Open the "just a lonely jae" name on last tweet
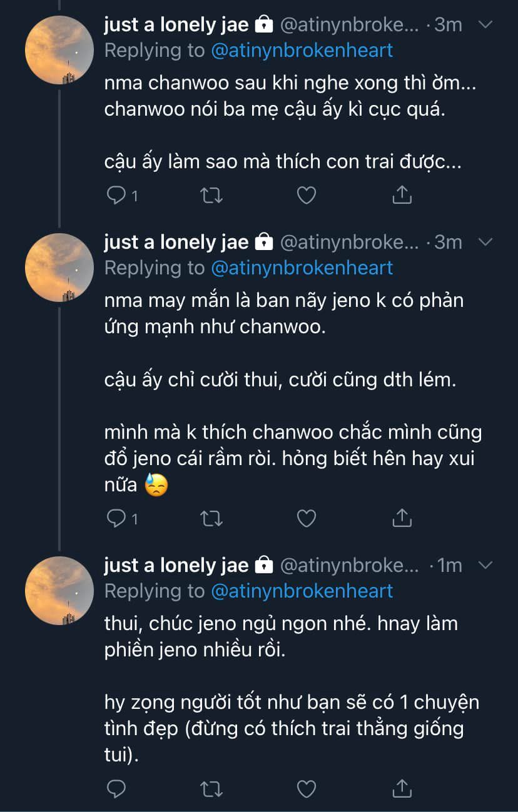 tap(176, 565)
